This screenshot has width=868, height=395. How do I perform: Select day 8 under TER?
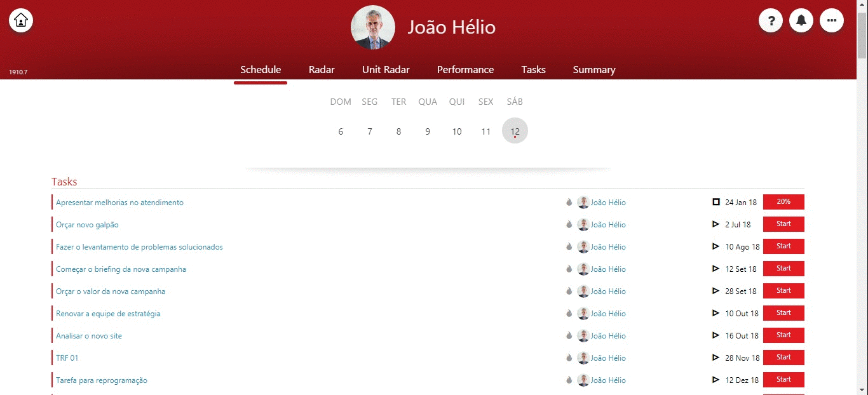[x=398, y=131]
